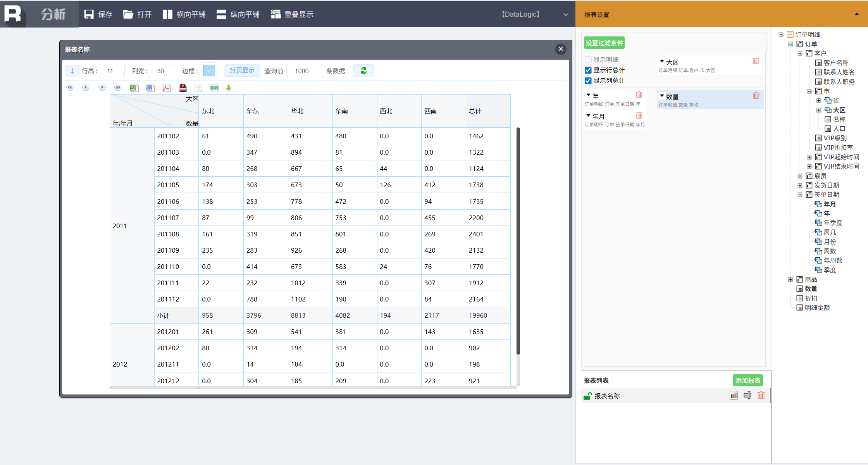The width and height of the screenshot is (868, 465).
Task: Expand the 雇员 tree node
Action: tap(800, 176)
